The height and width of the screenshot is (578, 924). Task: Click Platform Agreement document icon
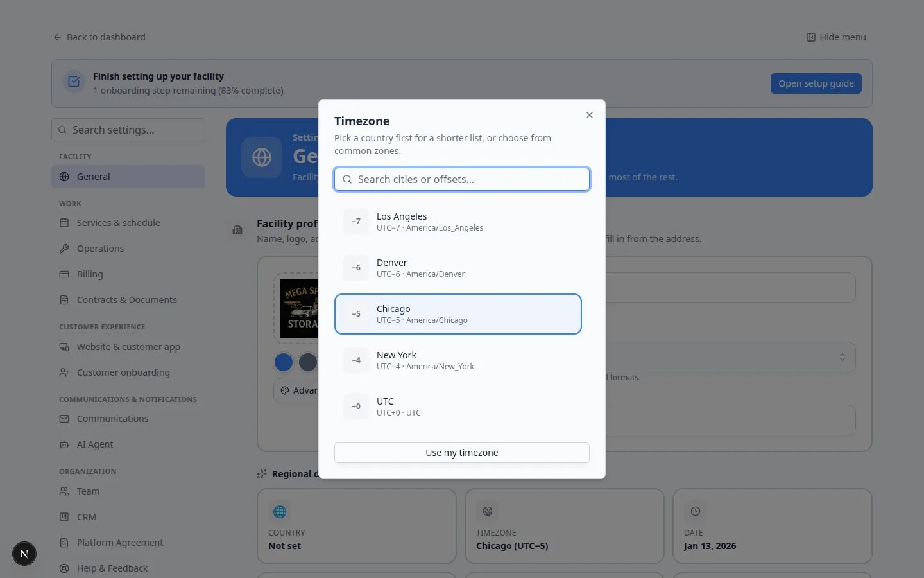click(x=64, y=543)
